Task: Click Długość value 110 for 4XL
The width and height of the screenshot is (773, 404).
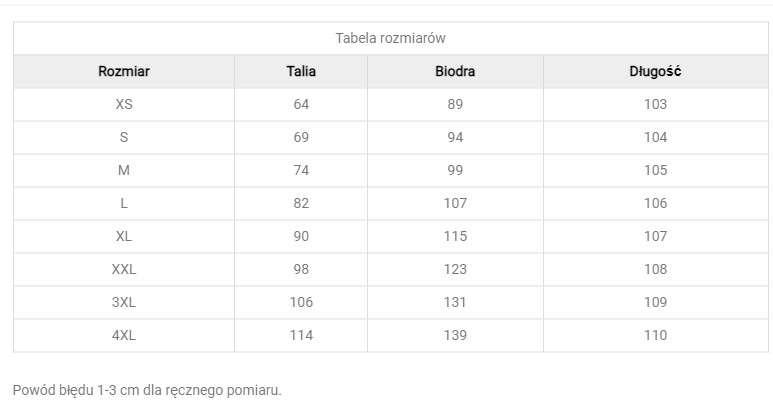Action: [655, 335]
